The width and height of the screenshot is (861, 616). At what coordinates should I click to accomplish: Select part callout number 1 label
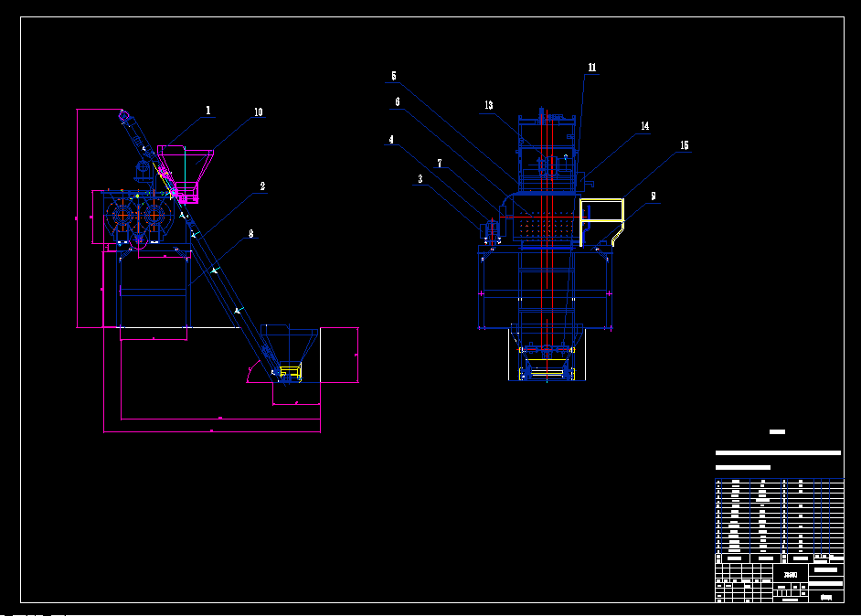point(208,111)
